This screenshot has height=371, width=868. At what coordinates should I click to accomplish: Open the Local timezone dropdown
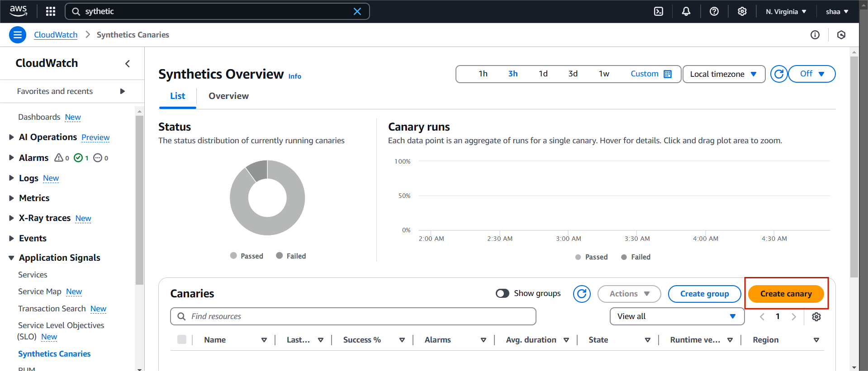click(x=724, y=74)
